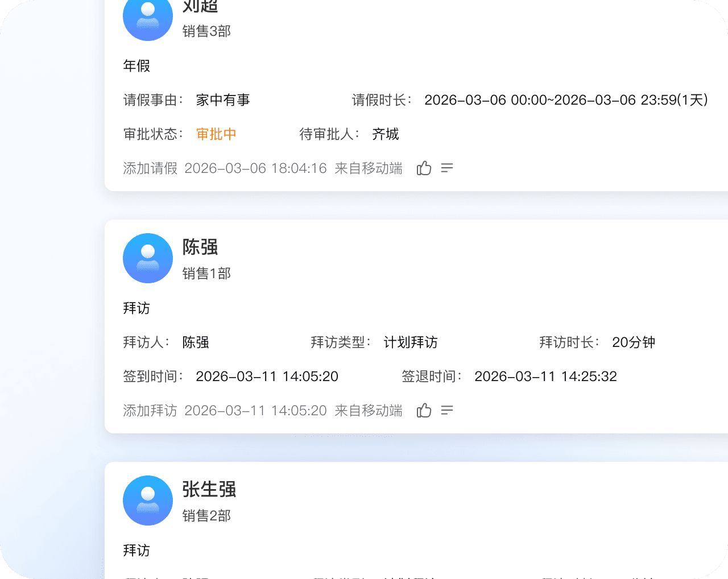728x579 pixels.
Task: Click the 销售1部 department label
Action: pyautogui.click(x=206, y=274)
